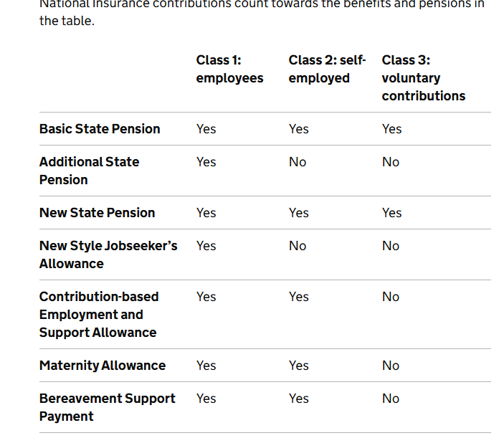Click the 'Maternity Allowance' row heading

coord(103,366)
